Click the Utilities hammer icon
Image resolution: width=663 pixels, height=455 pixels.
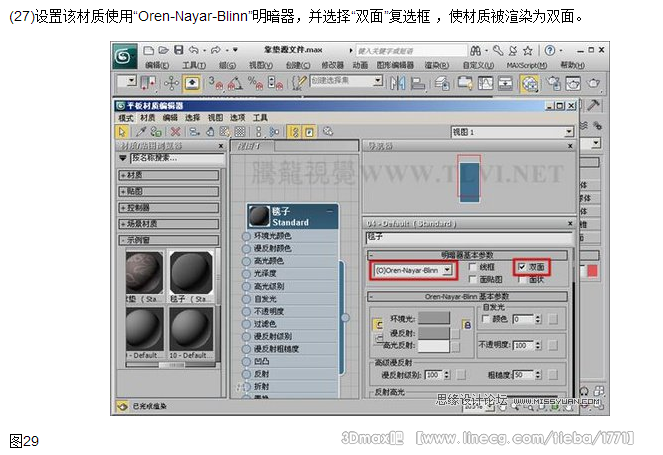point(594,105)
